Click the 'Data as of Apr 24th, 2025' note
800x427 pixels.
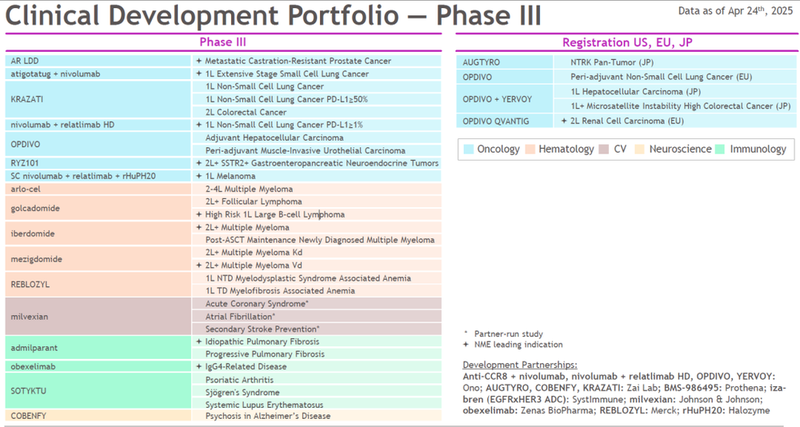pyautogui.click(x=735, y=11)
